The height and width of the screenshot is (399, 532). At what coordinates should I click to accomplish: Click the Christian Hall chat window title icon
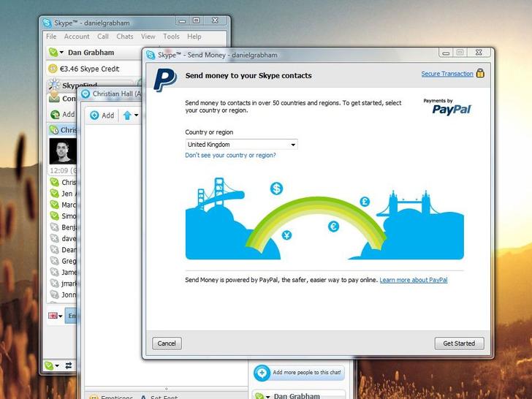85,94
